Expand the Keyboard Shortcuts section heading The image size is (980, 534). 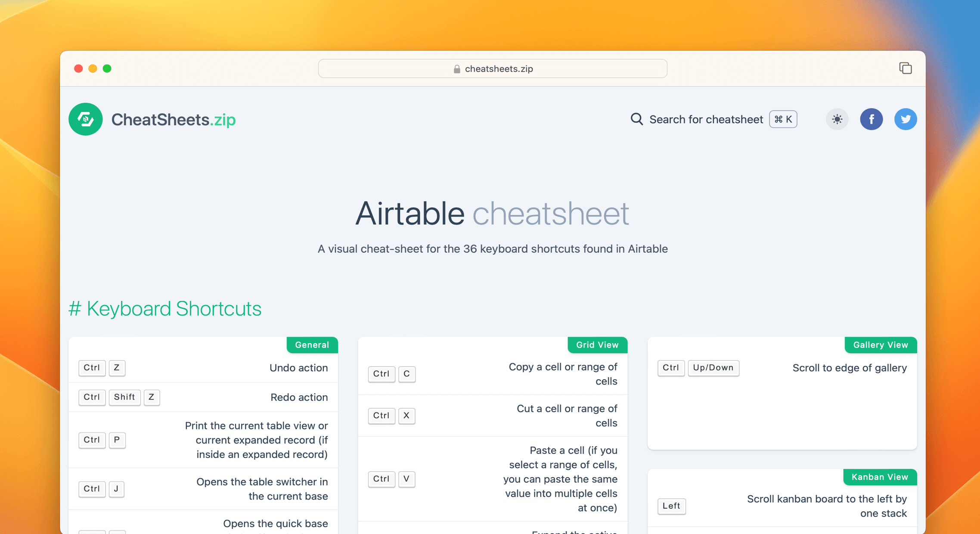(x=165, y=309)
